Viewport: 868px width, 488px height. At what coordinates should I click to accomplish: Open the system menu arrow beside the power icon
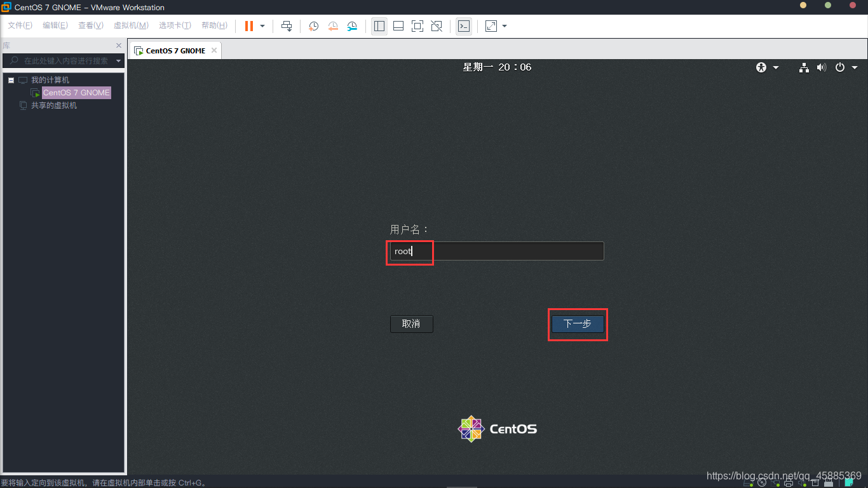(x=855, y=67)
